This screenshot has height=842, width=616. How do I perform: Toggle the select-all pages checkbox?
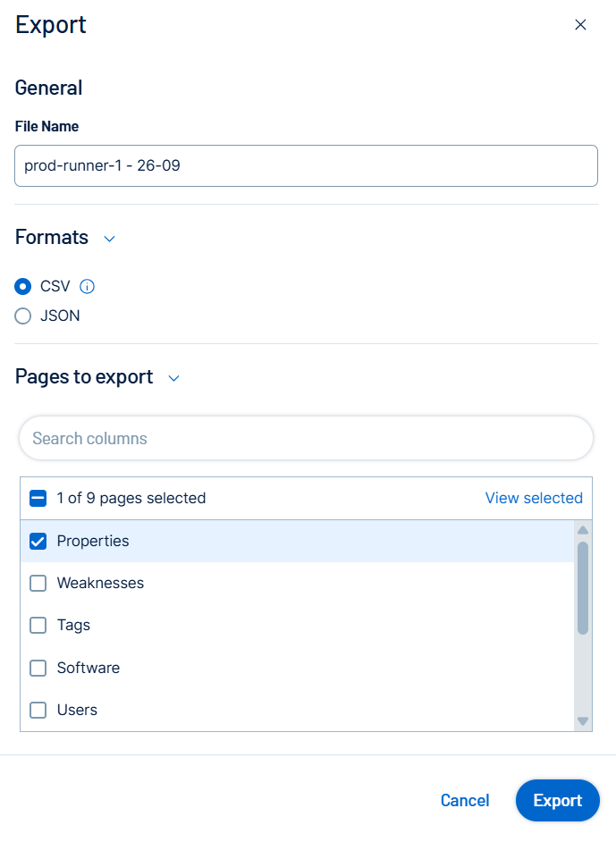coord(38,498)
